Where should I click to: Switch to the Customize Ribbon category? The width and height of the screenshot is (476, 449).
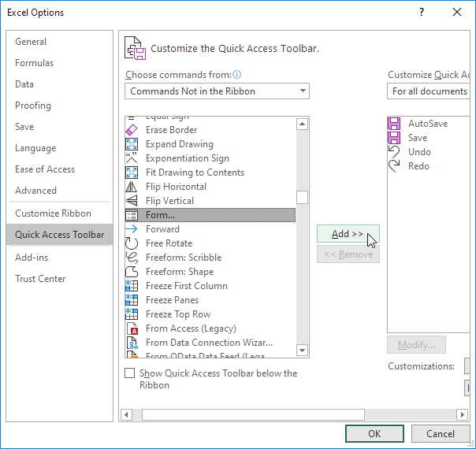tap(53, 213)
